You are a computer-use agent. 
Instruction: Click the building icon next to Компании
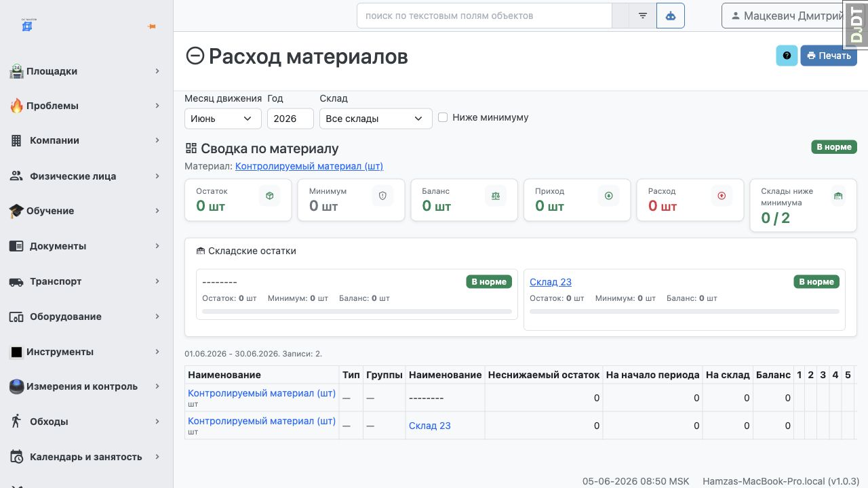pos(16,141)
